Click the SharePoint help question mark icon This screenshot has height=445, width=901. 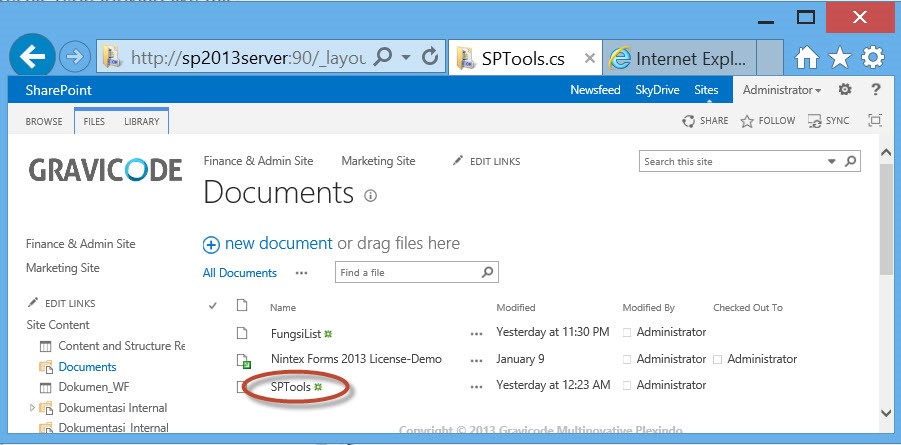click(x=875, y=90)
